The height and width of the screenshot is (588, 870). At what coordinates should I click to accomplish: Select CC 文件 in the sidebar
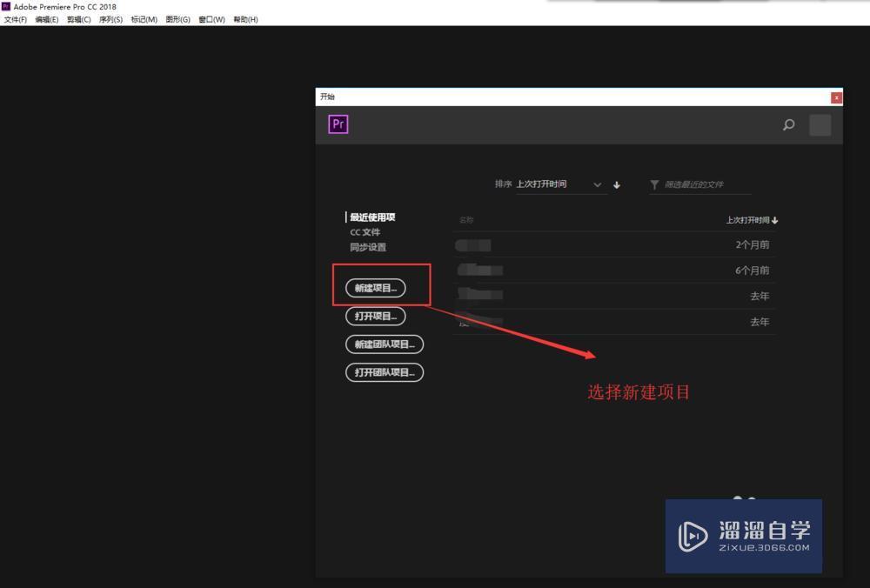click(365, 231)
